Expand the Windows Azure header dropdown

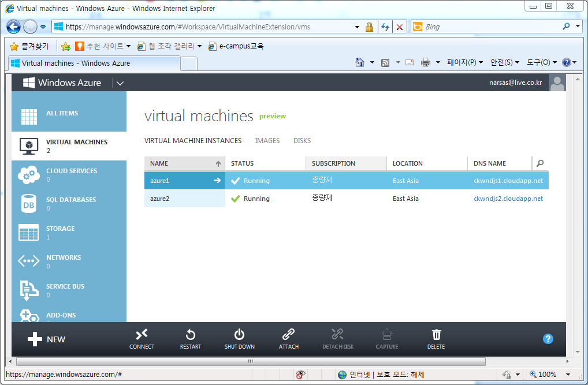120,83
